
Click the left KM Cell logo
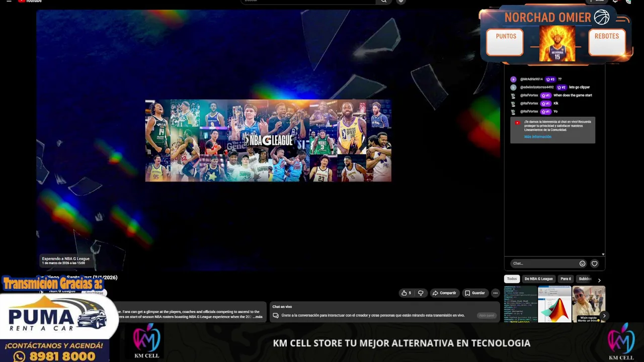tap(146, 341)
